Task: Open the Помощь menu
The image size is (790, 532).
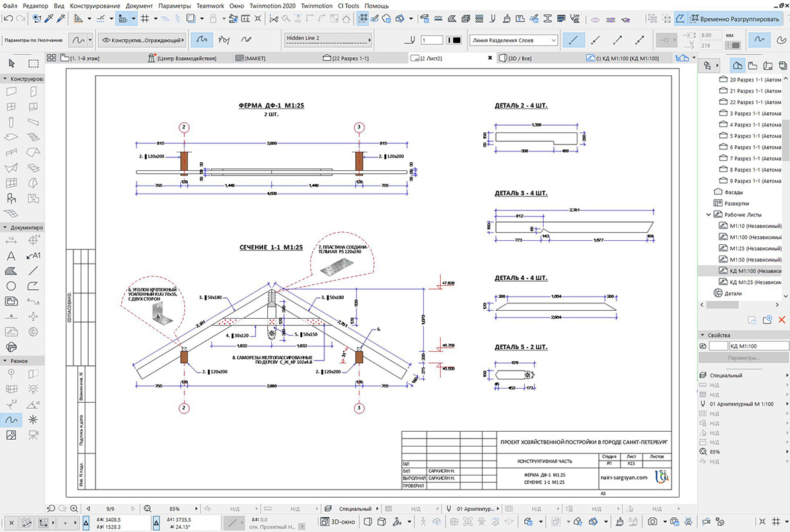Action: 376,5
